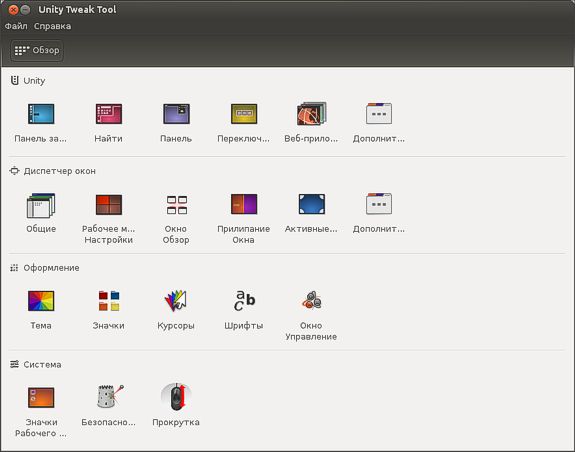The height and width of the screenshot is (452, 575).
Task: Open the Тема theme settings icon
Action: tap(41, 301)
